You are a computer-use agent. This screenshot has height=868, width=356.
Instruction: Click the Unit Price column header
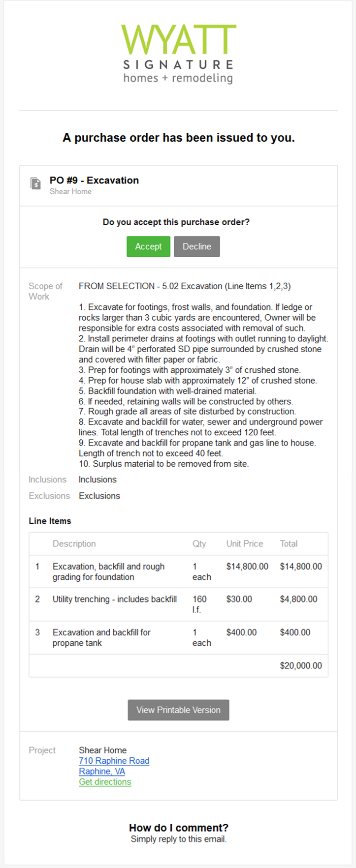pos(244,543)
